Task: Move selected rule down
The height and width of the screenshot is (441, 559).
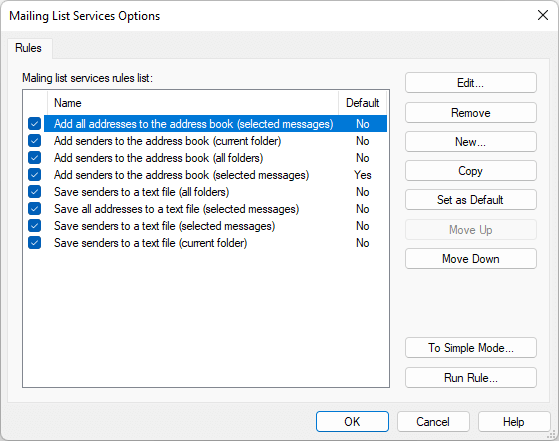Action: (471, 259)
